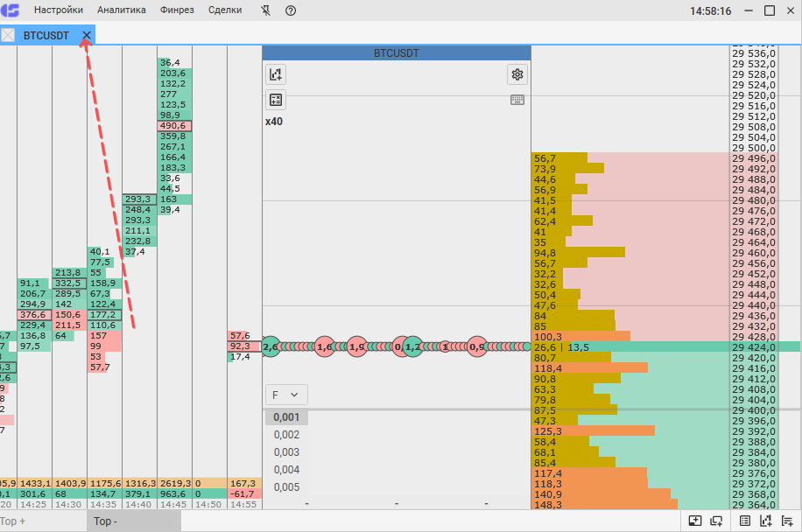This screenshot has width=802, height=532.
Task: Select the 0,003 volume preset
Action: pos(286,452)
